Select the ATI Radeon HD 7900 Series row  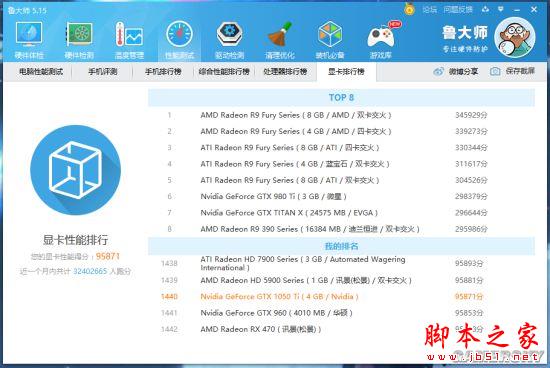click(x=341, y=263)
